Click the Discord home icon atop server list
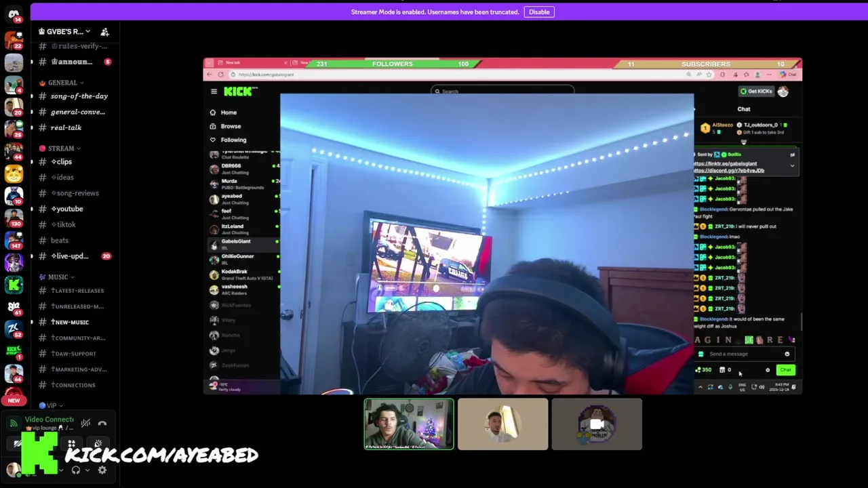This screenshot has height=488, width=868. 14,14
